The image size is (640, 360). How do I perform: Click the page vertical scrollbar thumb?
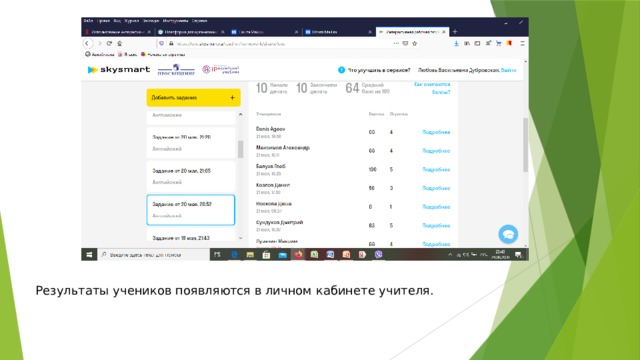click(525, 145)
